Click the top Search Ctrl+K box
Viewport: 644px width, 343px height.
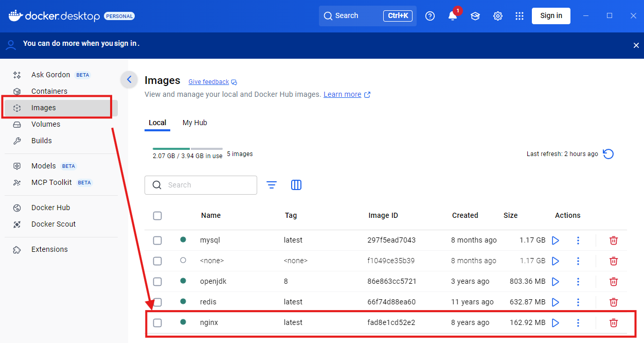(x=367, y=16)
